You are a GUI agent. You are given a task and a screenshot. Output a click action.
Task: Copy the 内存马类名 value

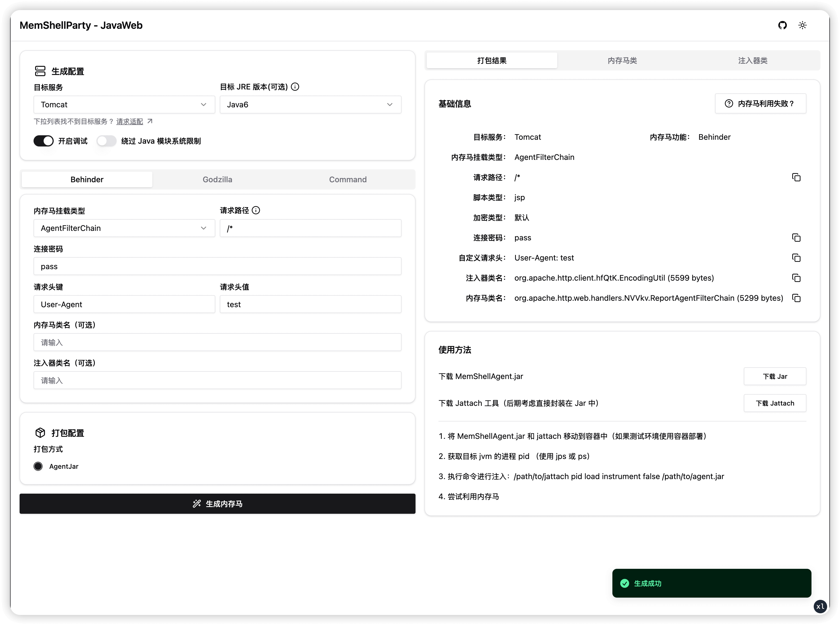[796, 298]
